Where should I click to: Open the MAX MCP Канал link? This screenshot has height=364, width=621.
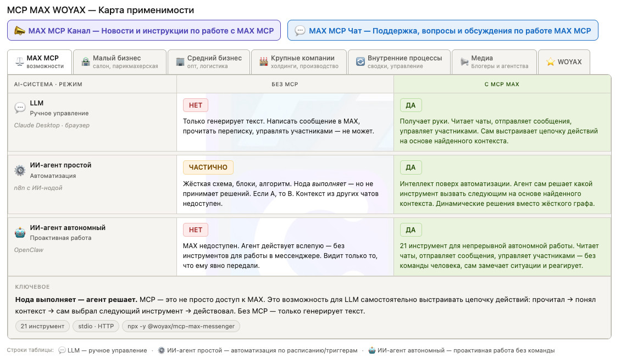(144, 30)
